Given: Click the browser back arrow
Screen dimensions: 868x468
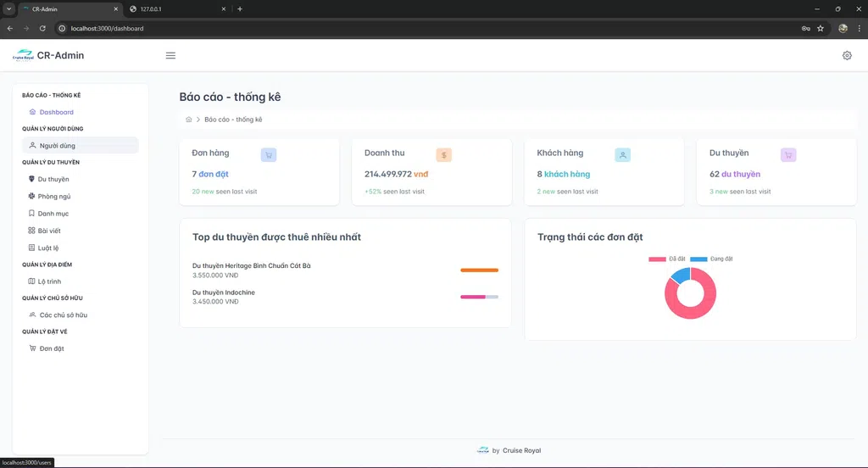Looking at the screenshot, I should (x=10, y=28).
